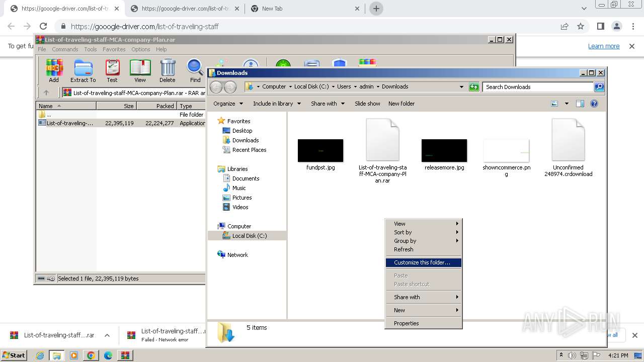This screenshot has height=362, width=644.
Task: Click Edge icon in taskbar
Action: pos(108,355)
